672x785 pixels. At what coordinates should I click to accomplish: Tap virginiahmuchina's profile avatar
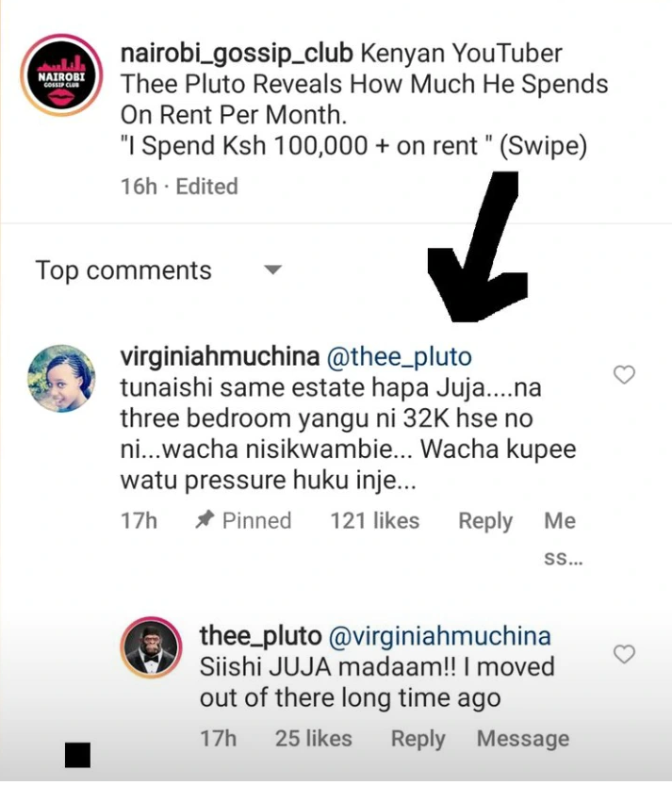[x=61, y=379]
